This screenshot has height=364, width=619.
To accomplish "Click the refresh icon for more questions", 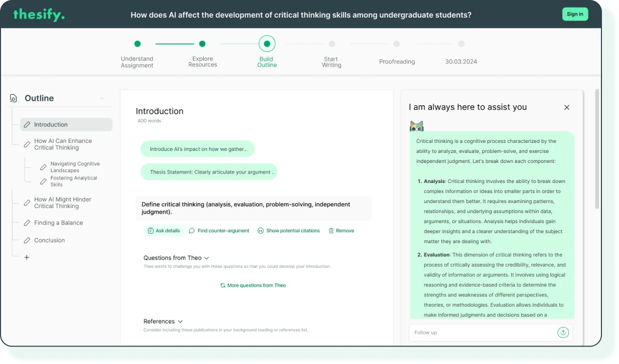I will [x=223, y=285].
